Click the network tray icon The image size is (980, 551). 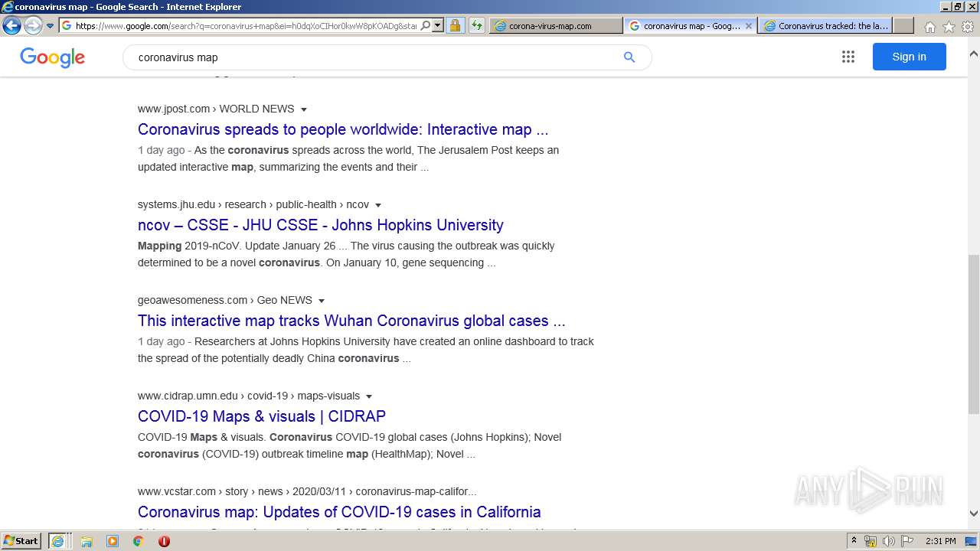(x=871, y=541)
